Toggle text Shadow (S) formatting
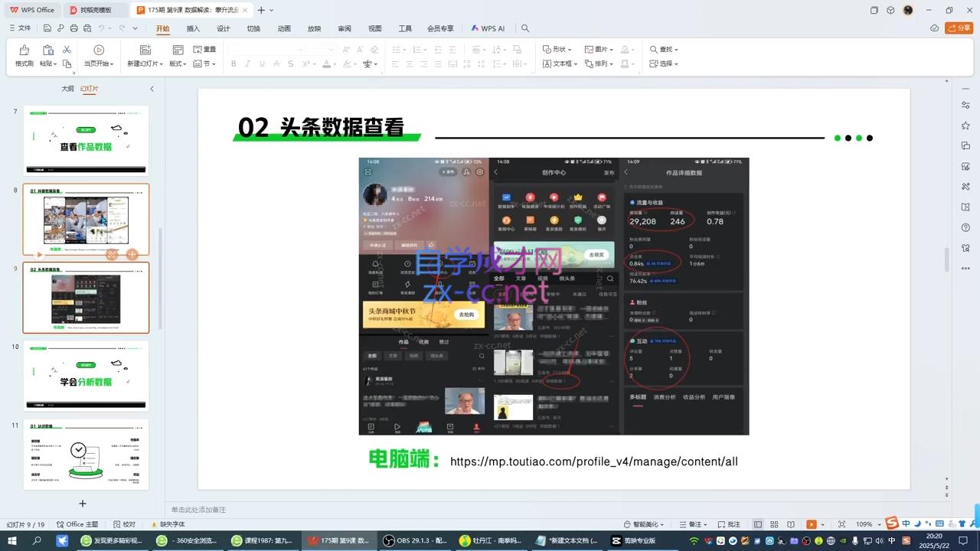This screenshot has width=980, height=551. pos(290,64)
